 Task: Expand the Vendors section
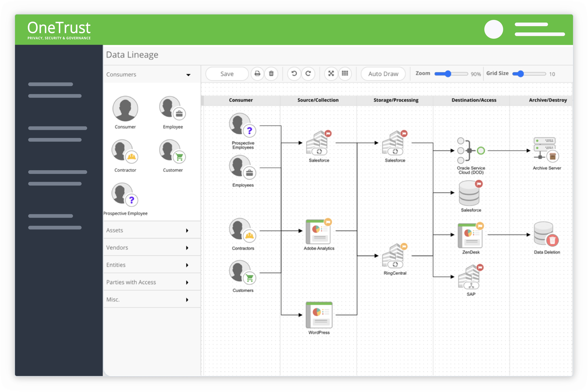coord(152,247)
